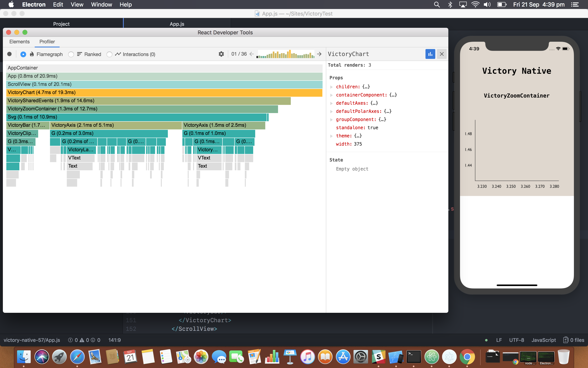
Task: Open Spotlight search in menu bar
Action: point(437,4)
